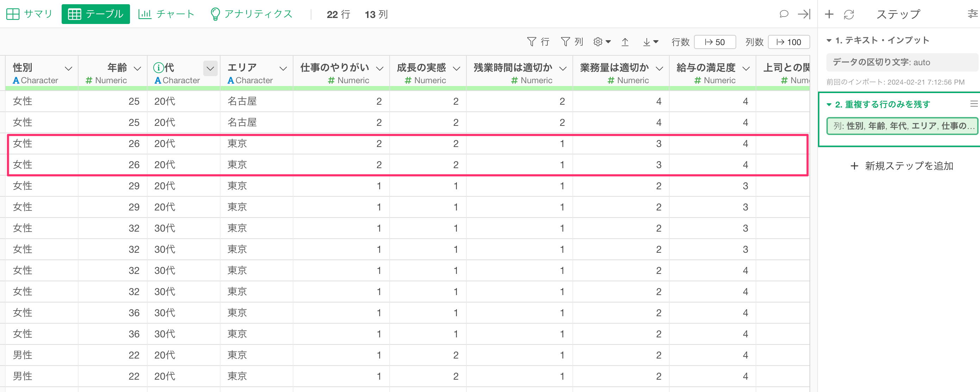
Task: Click the comment speech bubble icon
Action: [x=784, y=14]
